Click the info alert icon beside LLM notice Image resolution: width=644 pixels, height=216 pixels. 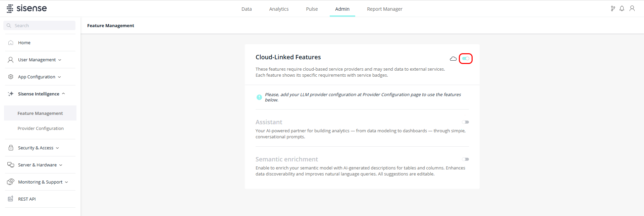tap(259, 97)
